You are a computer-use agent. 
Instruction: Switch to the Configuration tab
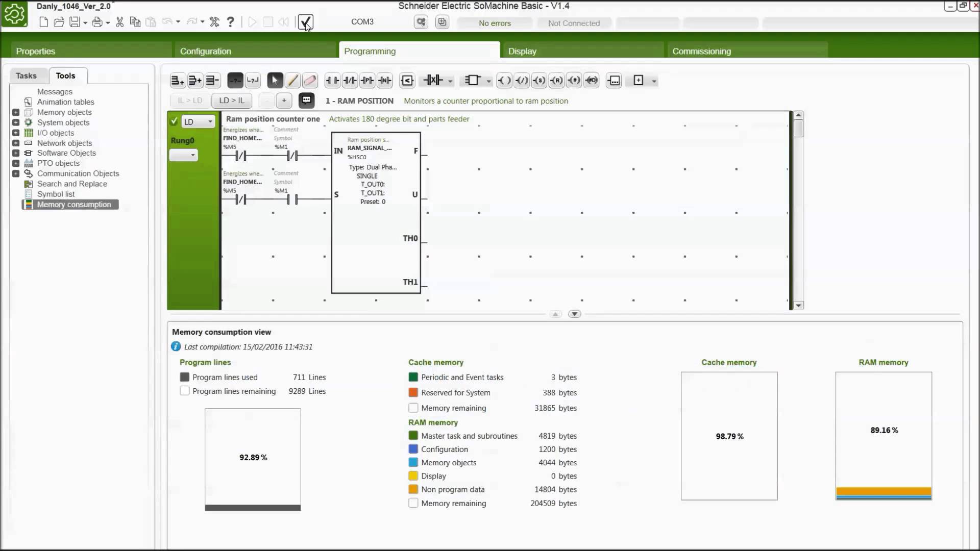coord(255,51)
